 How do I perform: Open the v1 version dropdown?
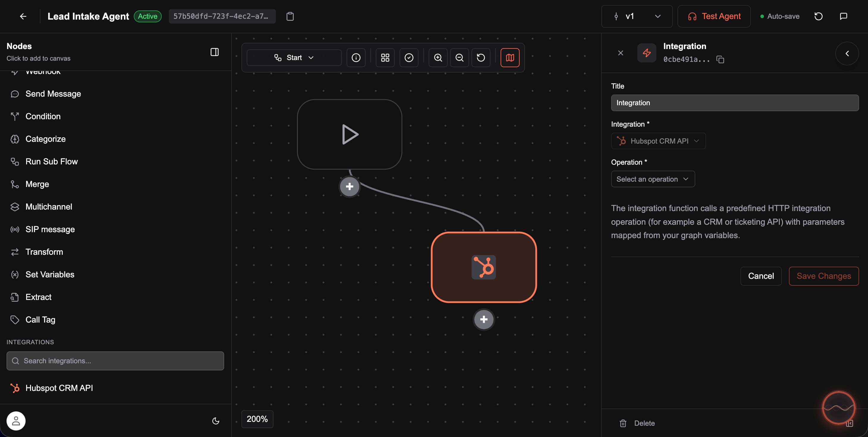point(636,16)
